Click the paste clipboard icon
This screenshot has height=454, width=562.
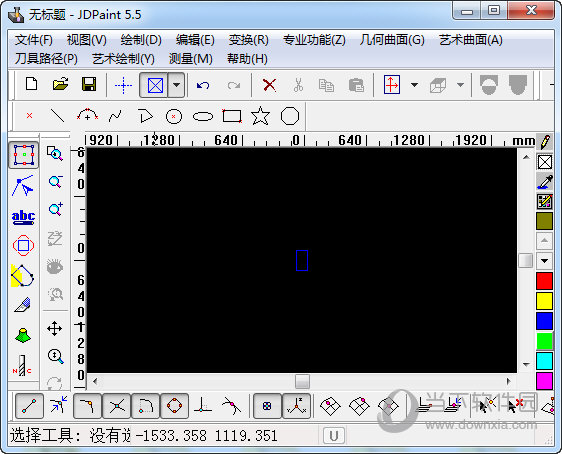point(356,85)
